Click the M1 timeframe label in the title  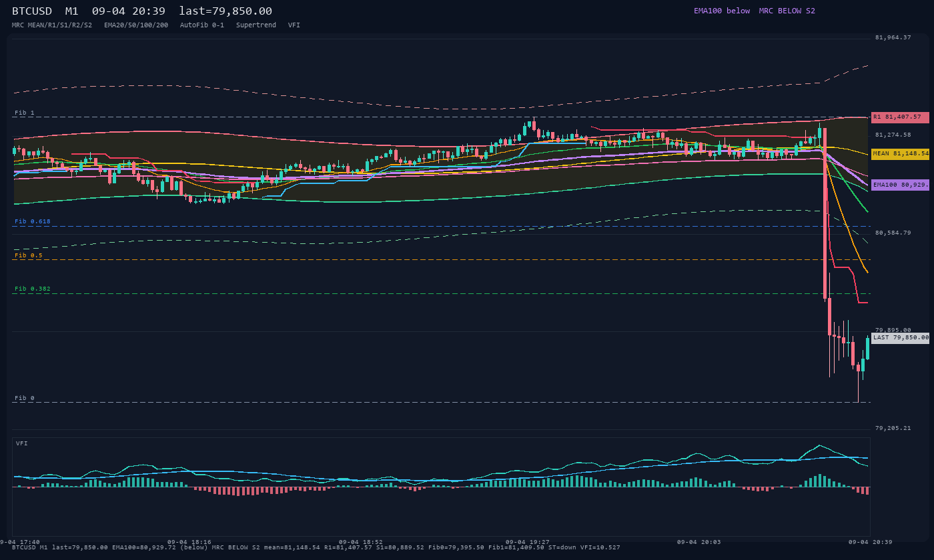(72, 11)
